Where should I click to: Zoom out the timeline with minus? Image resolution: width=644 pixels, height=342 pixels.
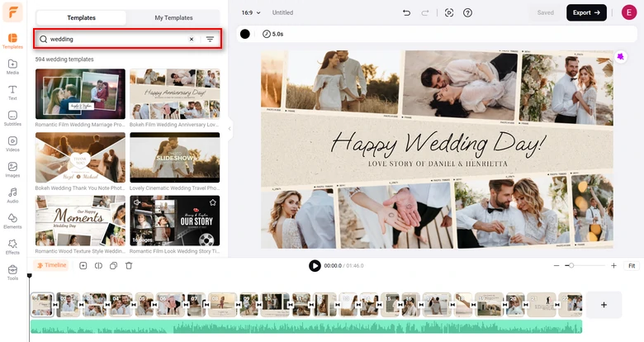556,265
